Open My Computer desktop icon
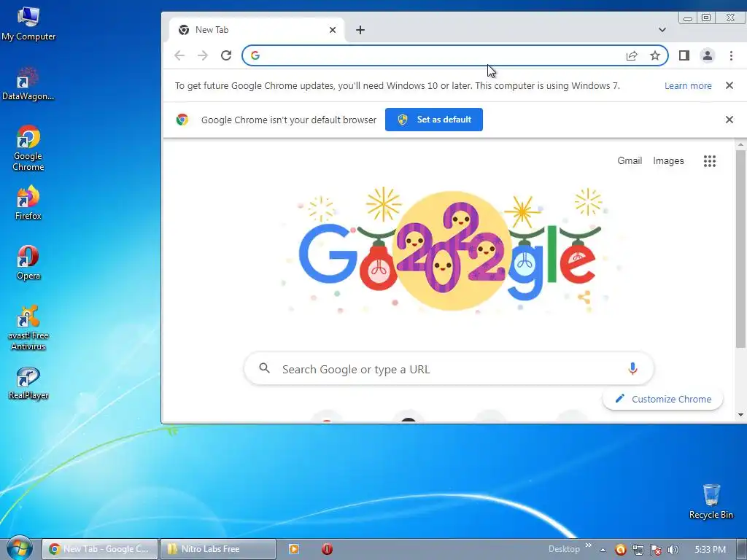 28,23
